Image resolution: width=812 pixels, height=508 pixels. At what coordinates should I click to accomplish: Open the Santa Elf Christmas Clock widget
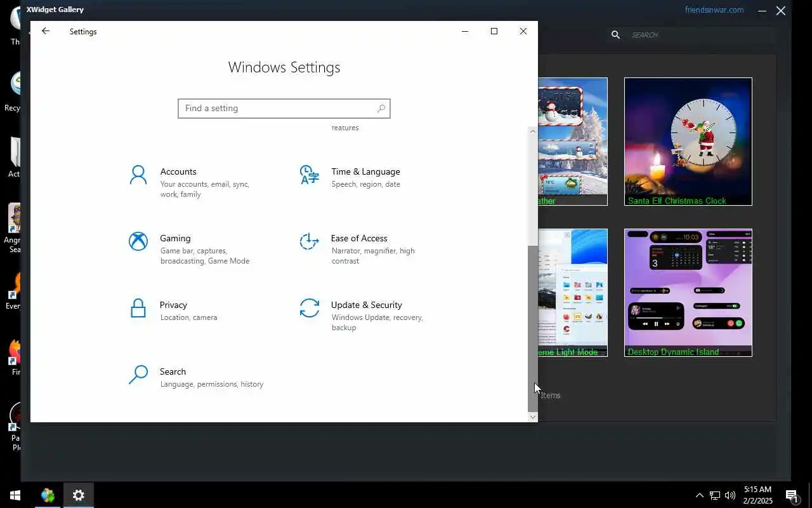point(688,142)
